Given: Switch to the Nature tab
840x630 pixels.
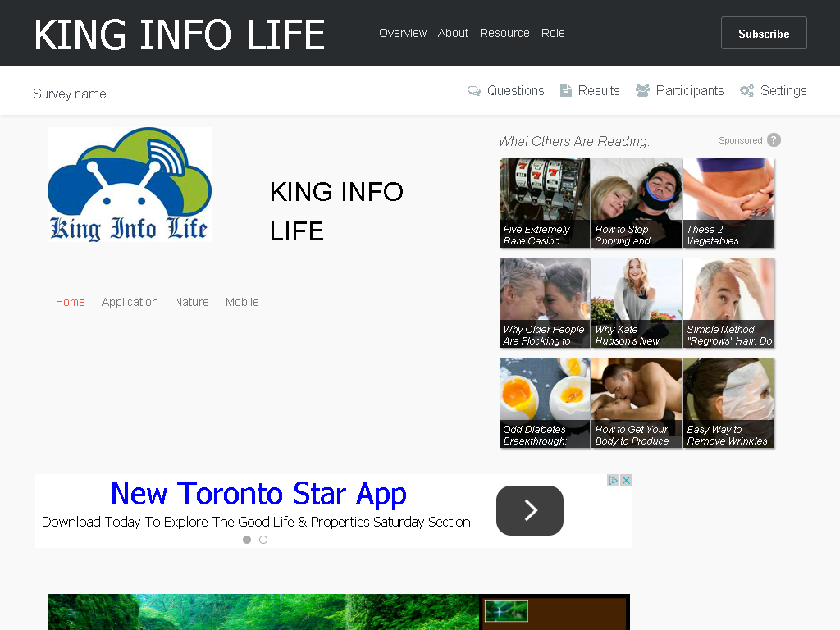Looking at the screenshot, I should [192, 302].
